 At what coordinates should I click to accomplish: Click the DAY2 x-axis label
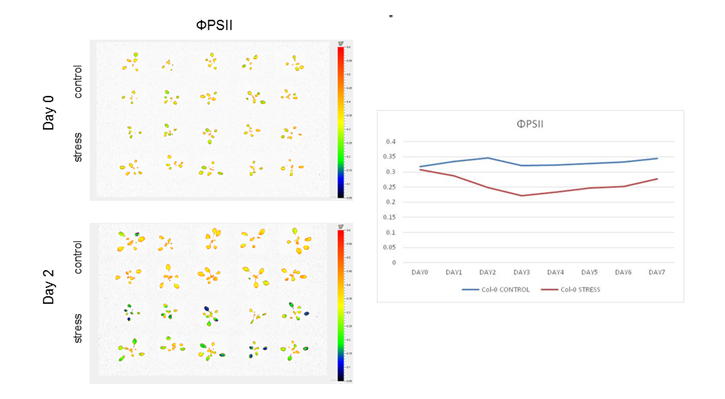point(487,272)
